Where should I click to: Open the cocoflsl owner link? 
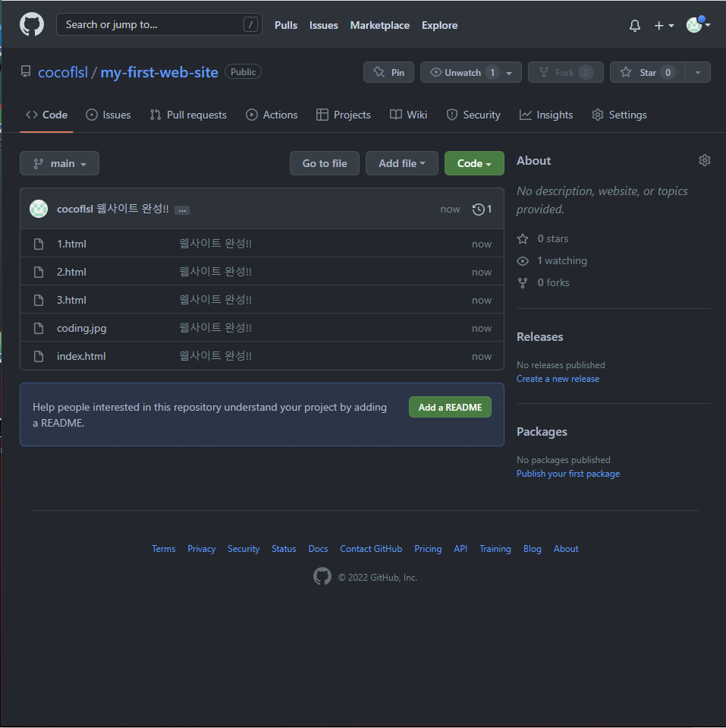[x=63, y=72]
